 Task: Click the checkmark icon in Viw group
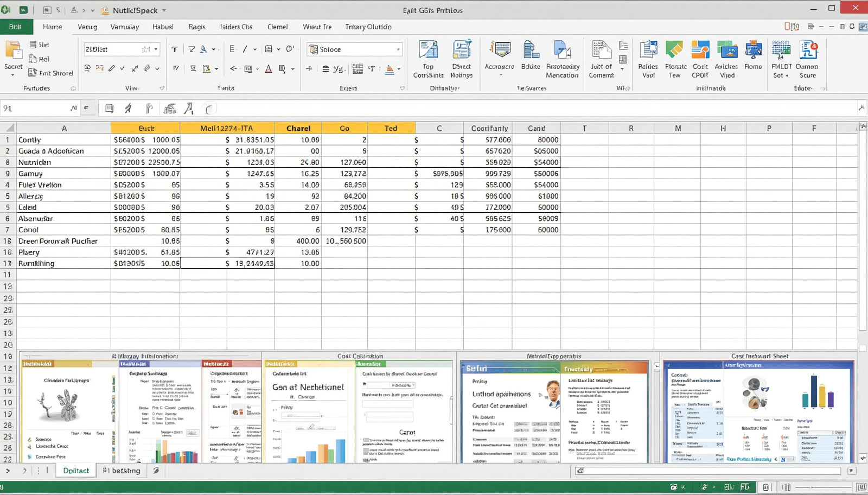(x=122, y=68)
